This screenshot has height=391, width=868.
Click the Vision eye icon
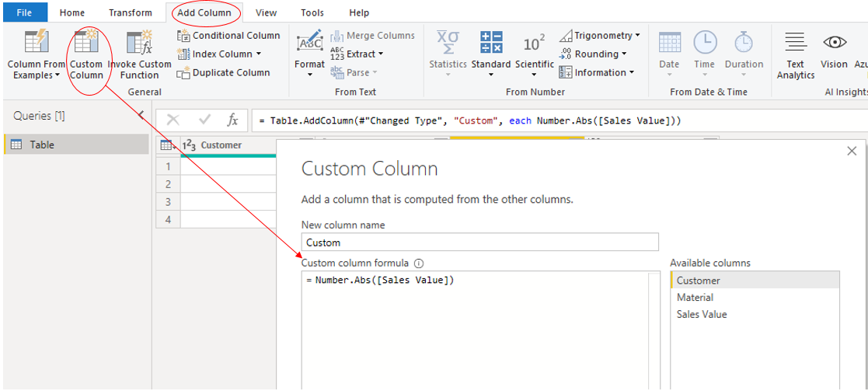(835, 42)
